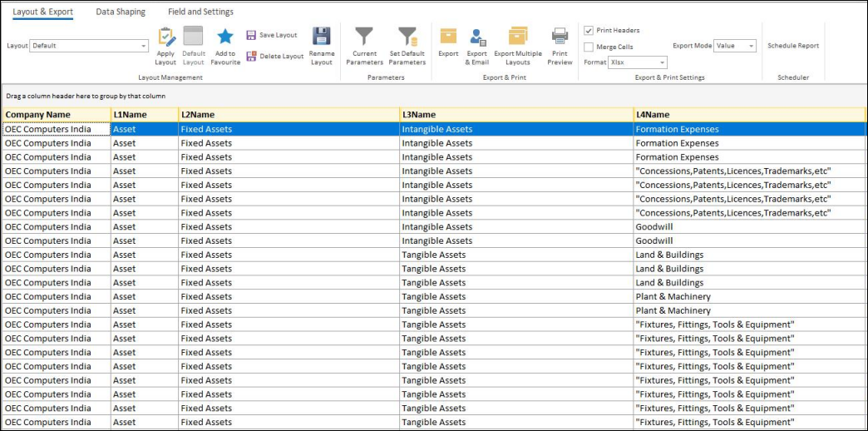Switch to the Field and Settings tab
868x431 pixels.
(x=200, y=12)
